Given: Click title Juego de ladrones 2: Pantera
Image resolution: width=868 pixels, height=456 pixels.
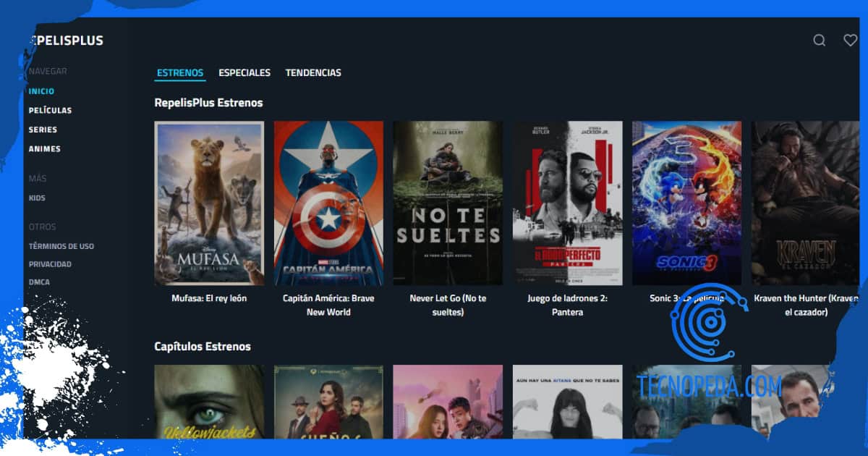Looking at the screenshot, I should point(567,305).
